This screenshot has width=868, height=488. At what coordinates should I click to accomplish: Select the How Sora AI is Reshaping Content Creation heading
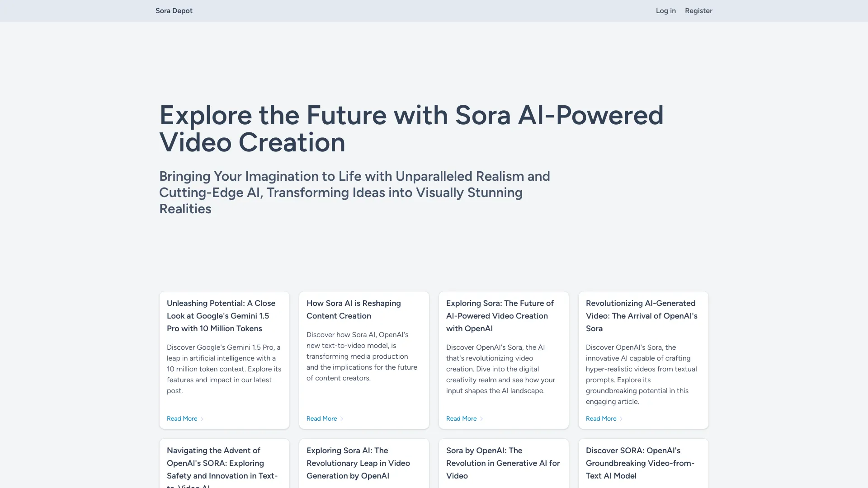(x=354, y=310)
